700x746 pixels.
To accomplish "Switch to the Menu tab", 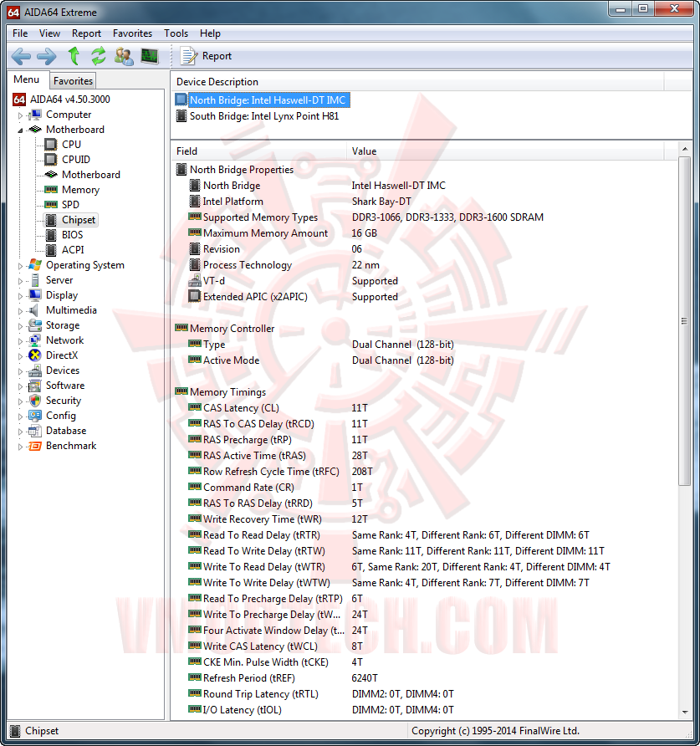I will click(x=27, y=79).
